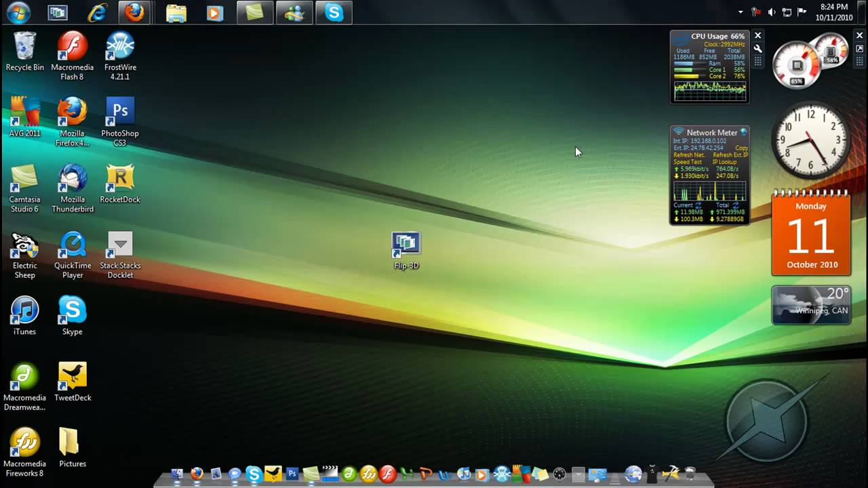This screenshot has width=868, height=488.
Task: Click Speed Test in Network Meter
Action: (x=688, y=162)
